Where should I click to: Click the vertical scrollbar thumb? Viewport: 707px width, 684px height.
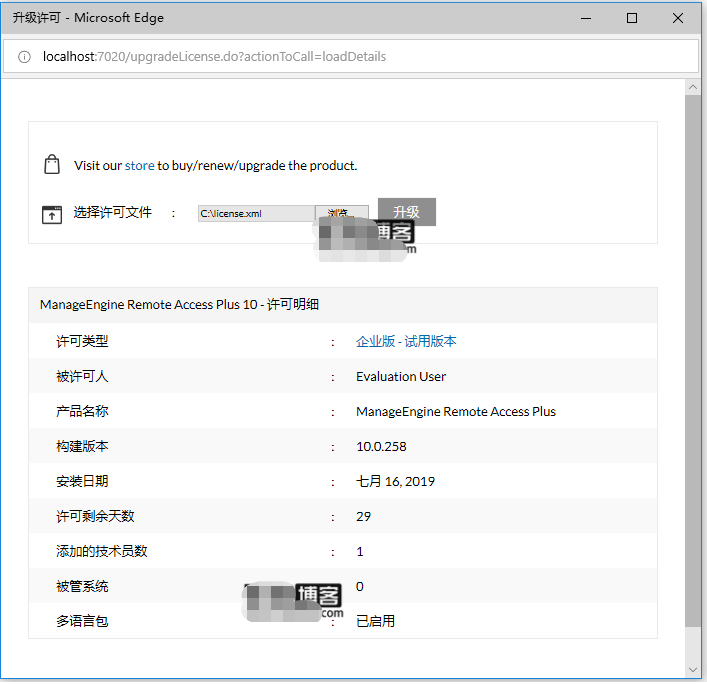click(693, 361)
